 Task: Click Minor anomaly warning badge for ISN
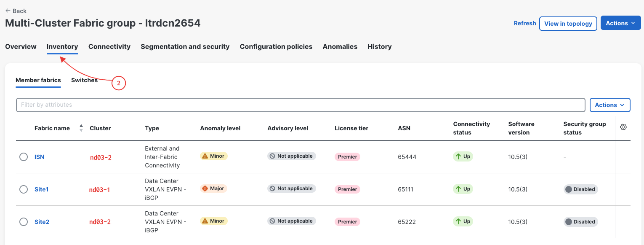point(214,156)
